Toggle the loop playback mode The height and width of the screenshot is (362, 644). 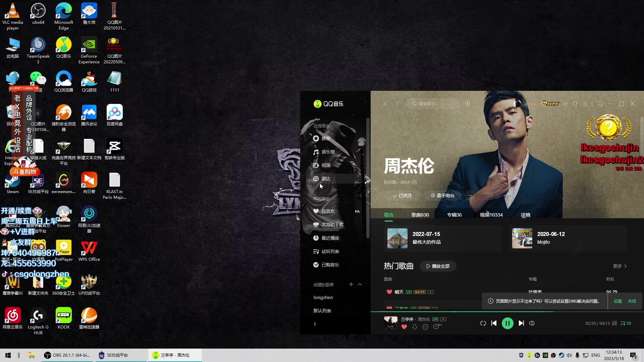pos(483,323)
